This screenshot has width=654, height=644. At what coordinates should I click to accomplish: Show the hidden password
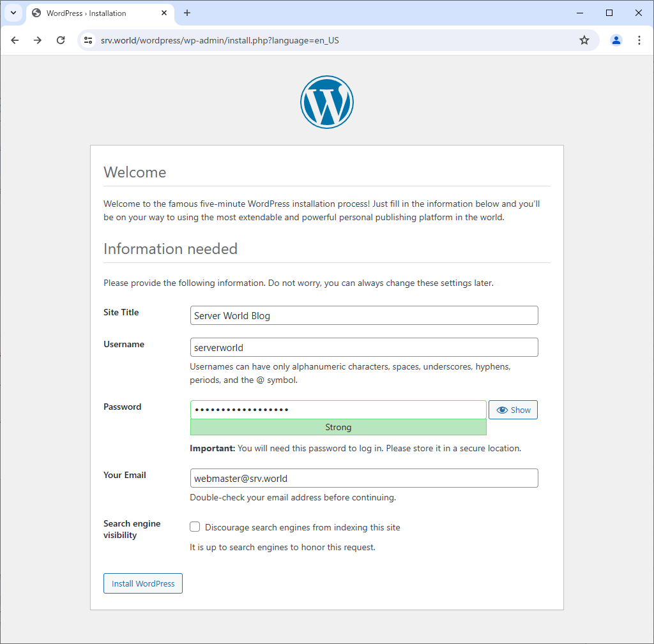513,410
